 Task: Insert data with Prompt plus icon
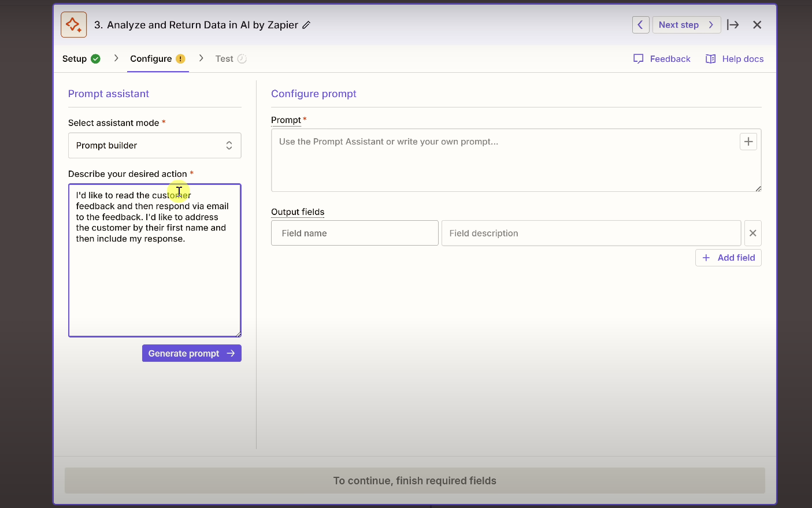748,142
